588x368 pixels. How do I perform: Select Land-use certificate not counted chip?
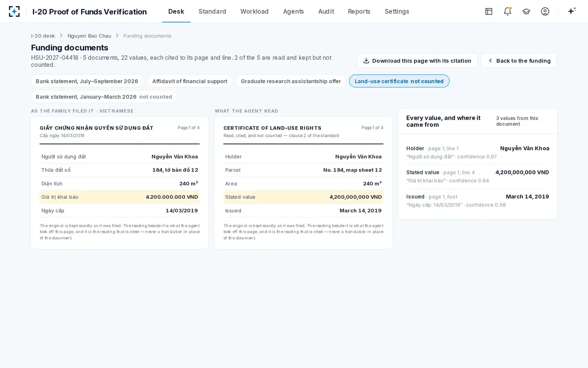pyautogui.click(x=399, y=81)
